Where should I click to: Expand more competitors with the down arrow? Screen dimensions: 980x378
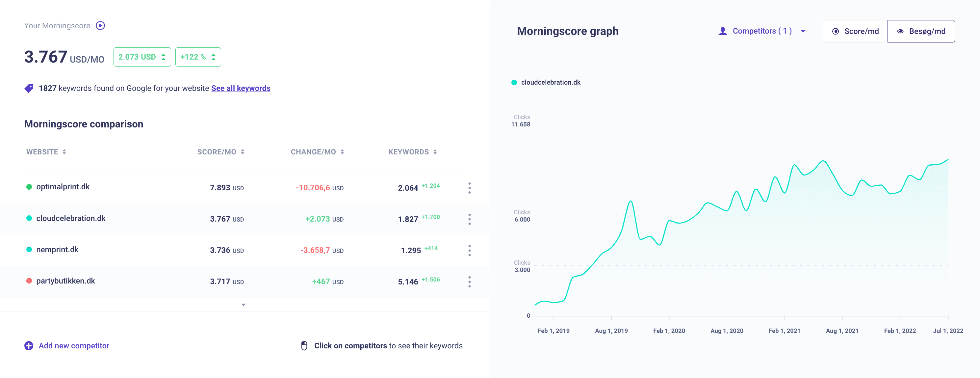click(244, 305)
